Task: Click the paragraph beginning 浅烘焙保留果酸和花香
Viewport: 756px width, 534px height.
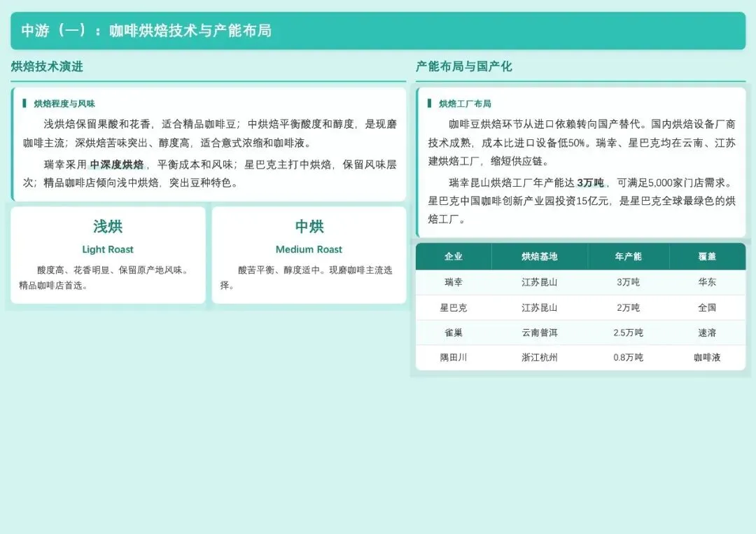Action: 210,134
